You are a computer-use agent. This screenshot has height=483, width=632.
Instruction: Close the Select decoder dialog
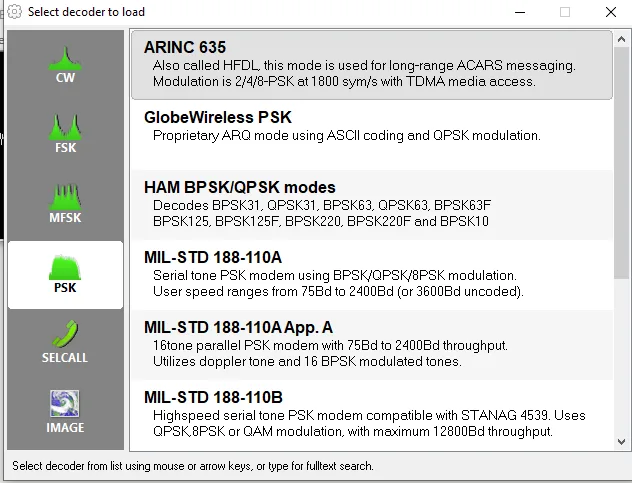click(x=611, y=12)
